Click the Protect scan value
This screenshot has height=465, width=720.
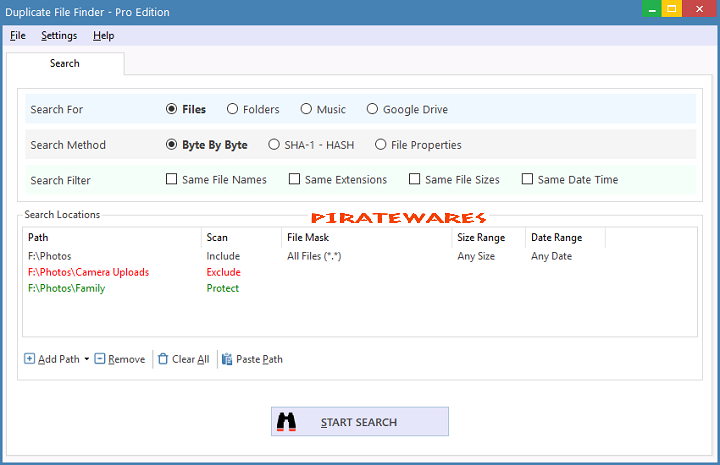pos(223,288)
